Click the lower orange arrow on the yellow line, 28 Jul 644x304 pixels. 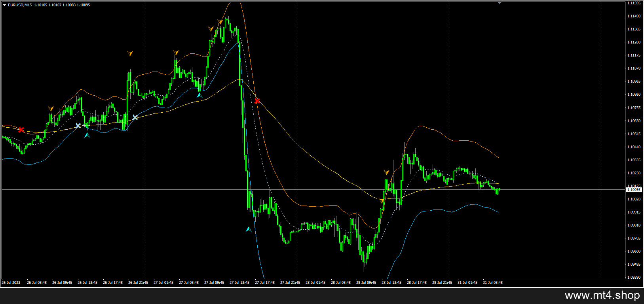tap(382, 201)
